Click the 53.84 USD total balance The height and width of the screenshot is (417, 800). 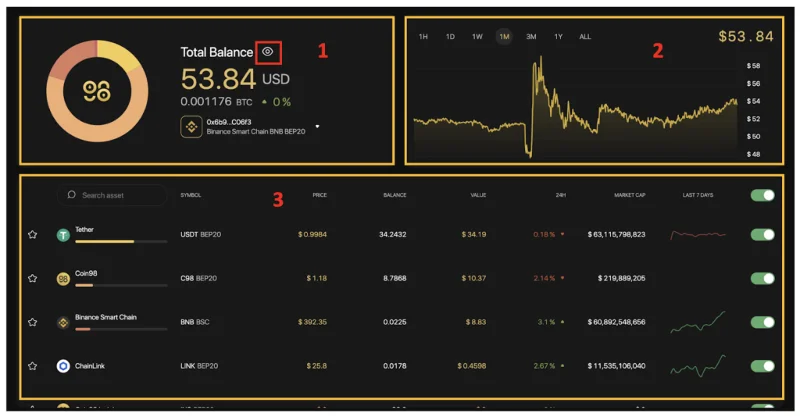click(x=235, y=79)
